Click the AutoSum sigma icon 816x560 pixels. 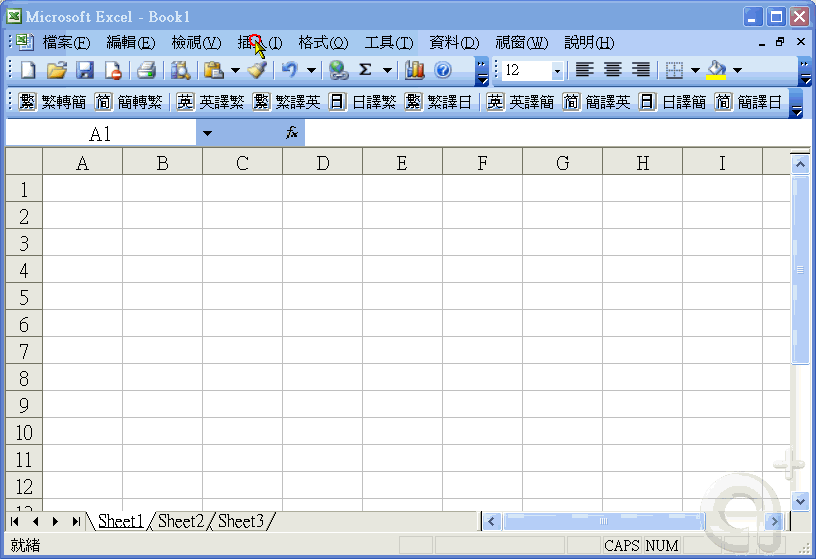[x=365, y=70]
